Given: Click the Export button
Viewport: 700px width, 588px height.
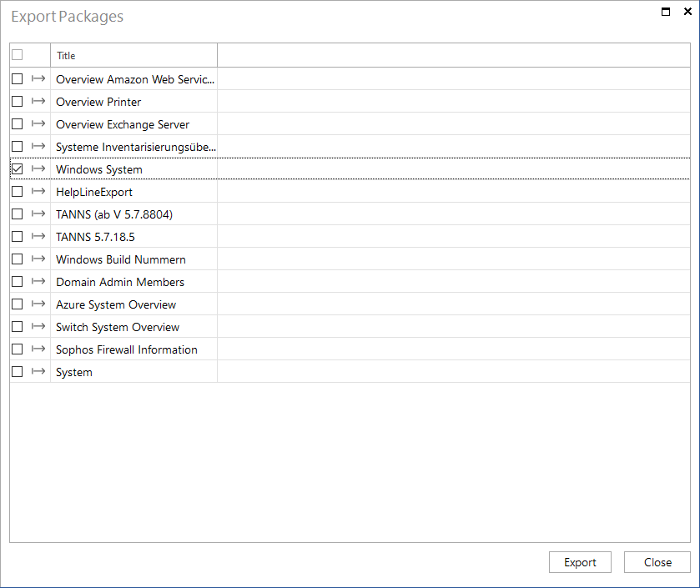Looking at the screenshot, I should (x=580, y=562).
